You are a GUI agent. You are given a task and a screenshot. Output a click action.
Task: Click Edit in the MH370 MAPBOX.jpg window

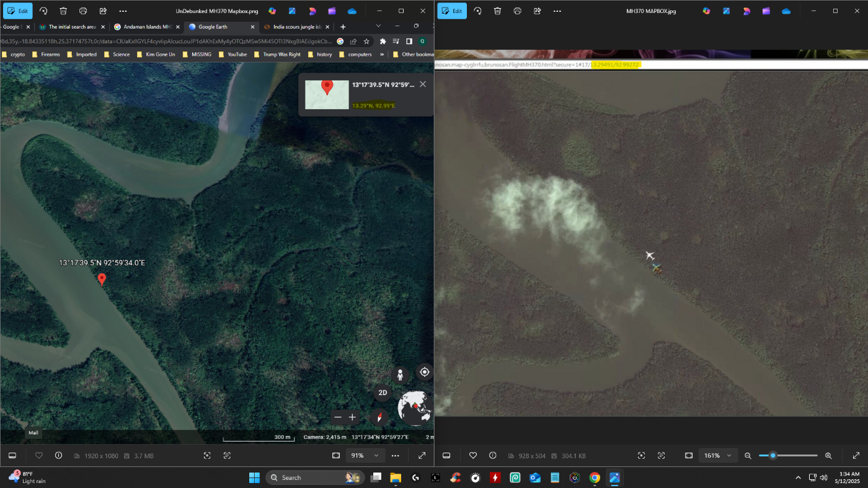(x=451, y=11)
